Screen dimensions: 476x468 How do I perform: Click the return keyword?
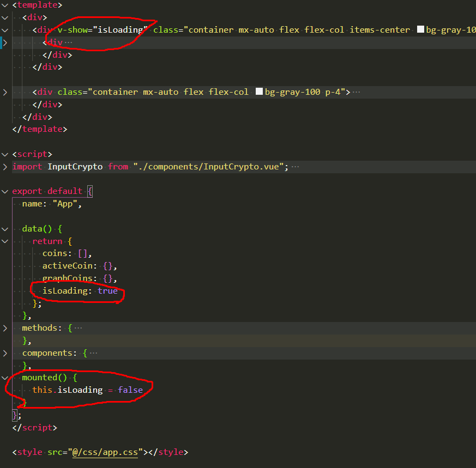coord(47,241)
